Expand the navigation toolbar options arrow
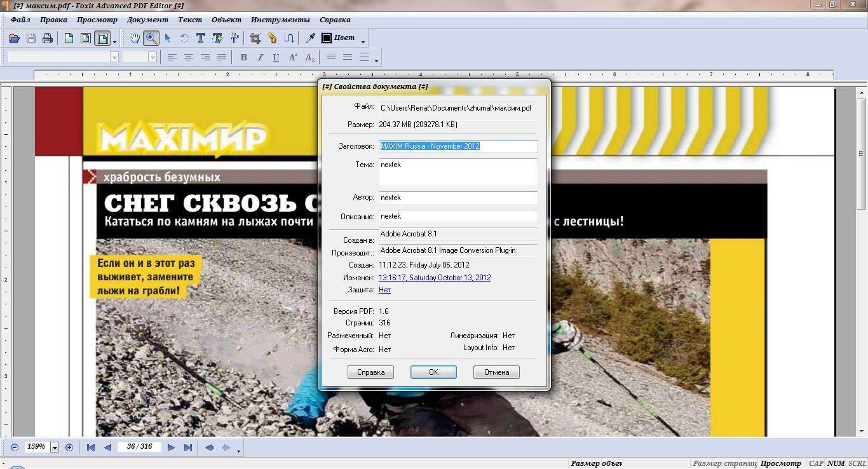Screen dimensions: 868x469 (x=238, y=451)
